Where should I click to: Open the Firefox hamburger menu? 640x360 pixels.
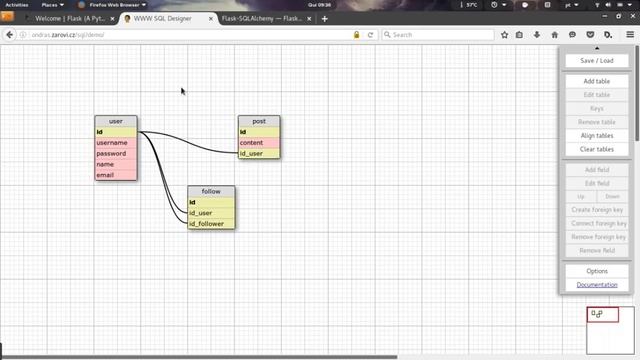coord(630,35)
